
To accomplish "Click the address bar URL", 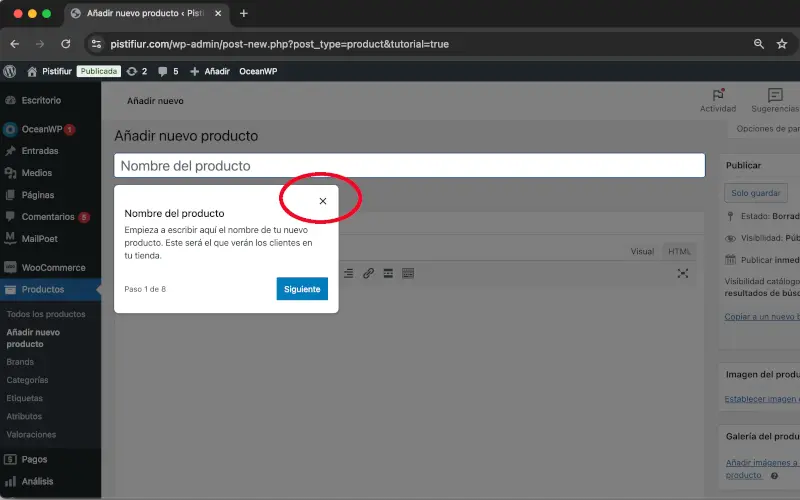I will (280, 44).
